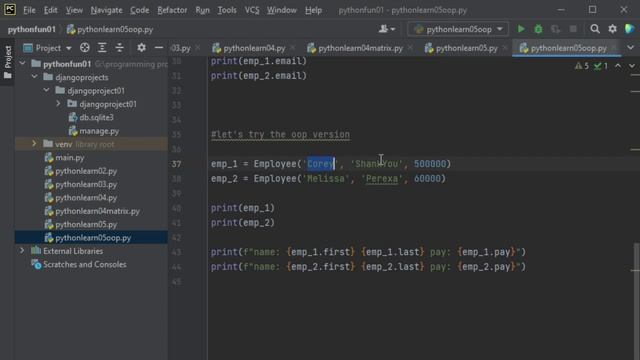The image size is (640, 360).
Task: Open the Code menu
Action: (x=139, y=10)
